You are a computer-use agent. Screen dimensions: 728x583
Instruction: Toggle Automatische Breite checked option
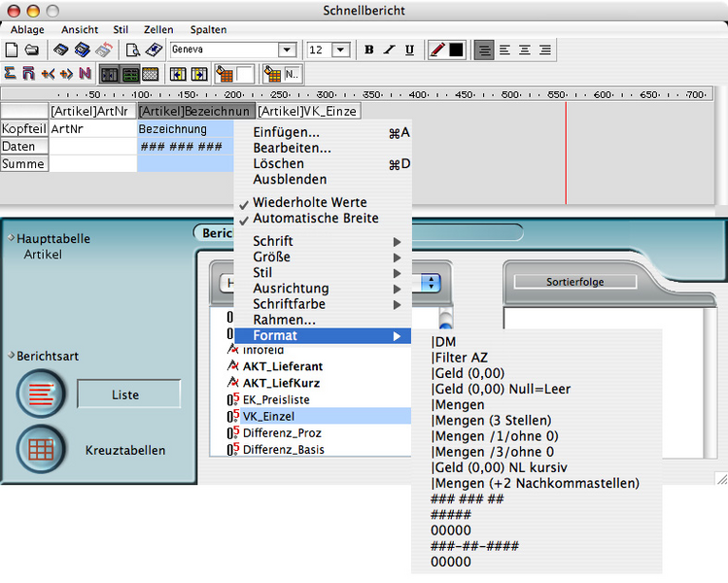[315, 218]
